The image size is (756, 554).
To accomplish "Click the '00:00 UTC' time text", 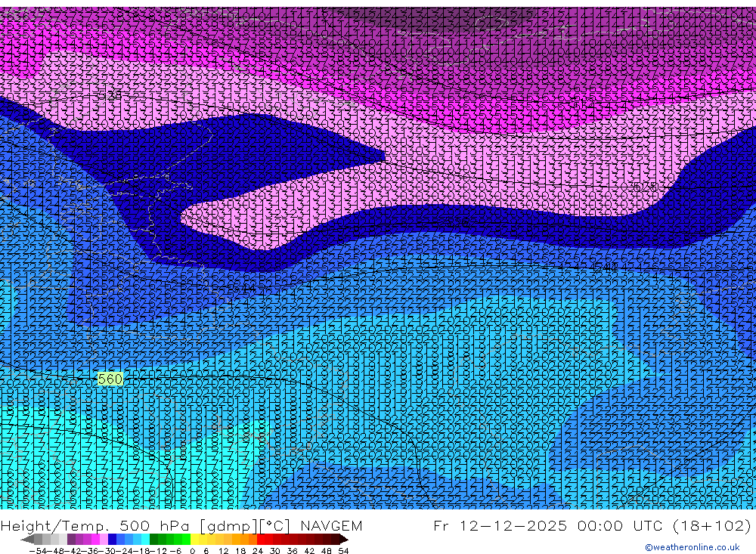I will (621, 525).
